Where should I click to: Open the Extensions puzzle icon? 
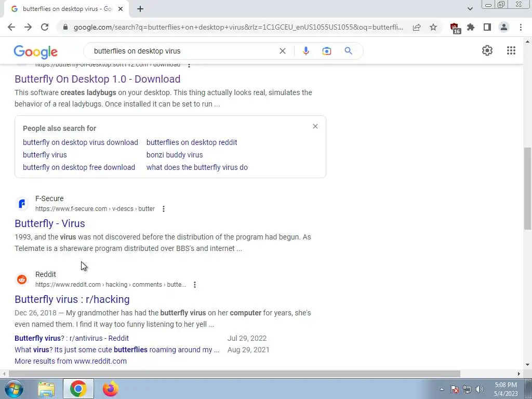pyautogui.click(x=471, y=27)
